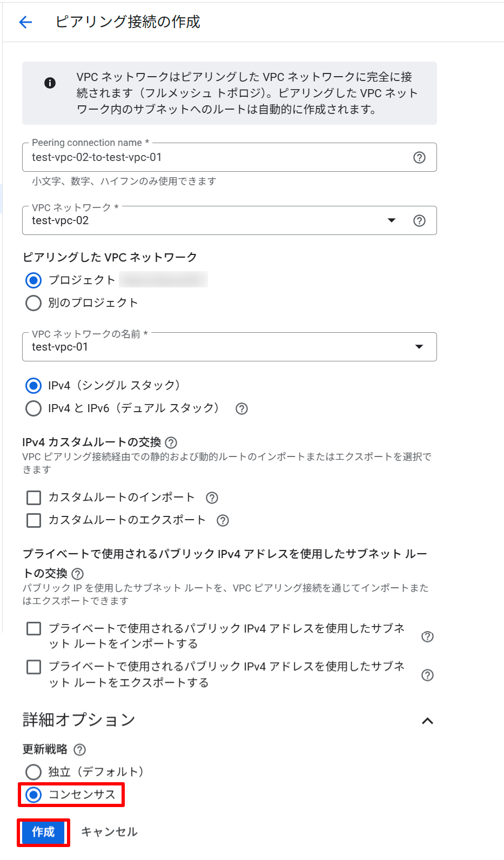Viewport: 504px width, 860px height.
Task: Open help for subnet route export option
Action: 427,675
